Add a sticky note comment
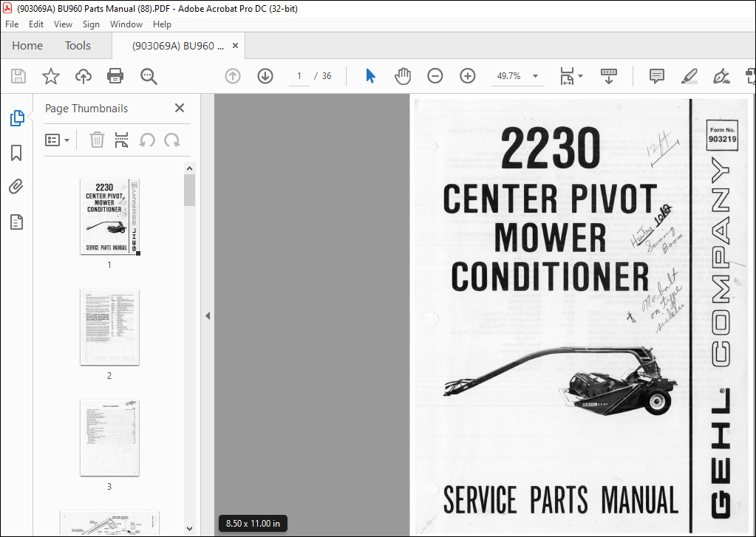 point(657,76)
